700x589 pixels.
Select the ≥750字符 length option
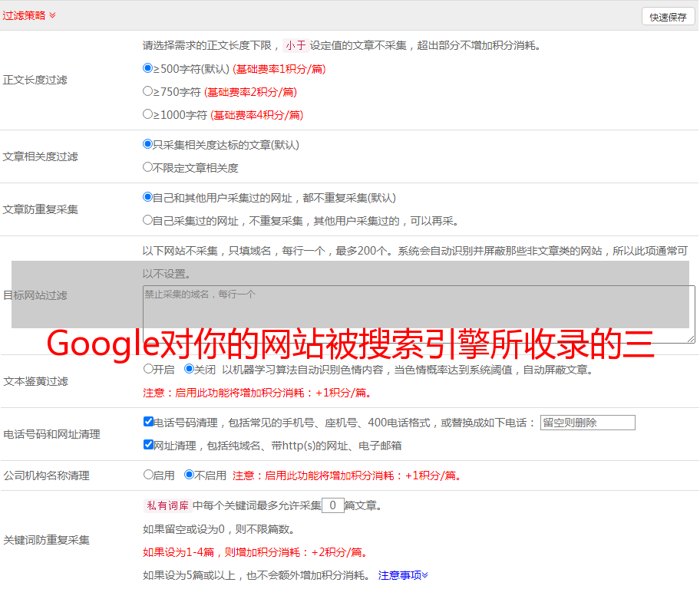click(148, 91)
